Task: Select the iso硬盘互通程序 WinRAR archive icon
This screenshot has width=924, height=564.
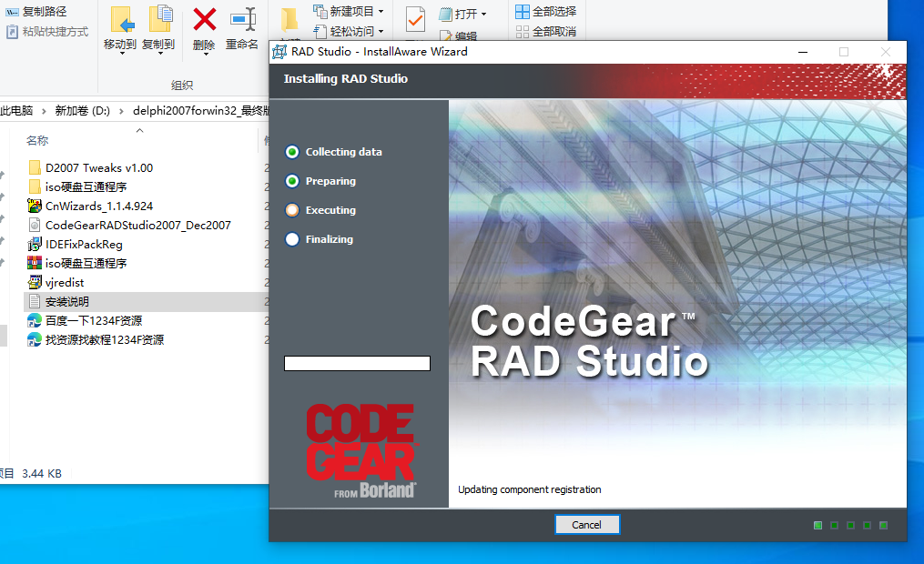Action: click(35, 263)
